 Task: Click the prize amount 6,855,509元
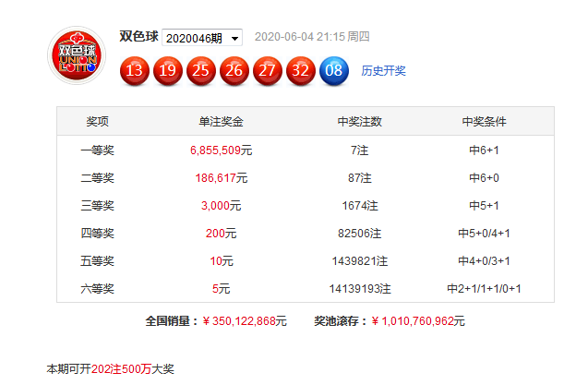[x=221, y=150]
